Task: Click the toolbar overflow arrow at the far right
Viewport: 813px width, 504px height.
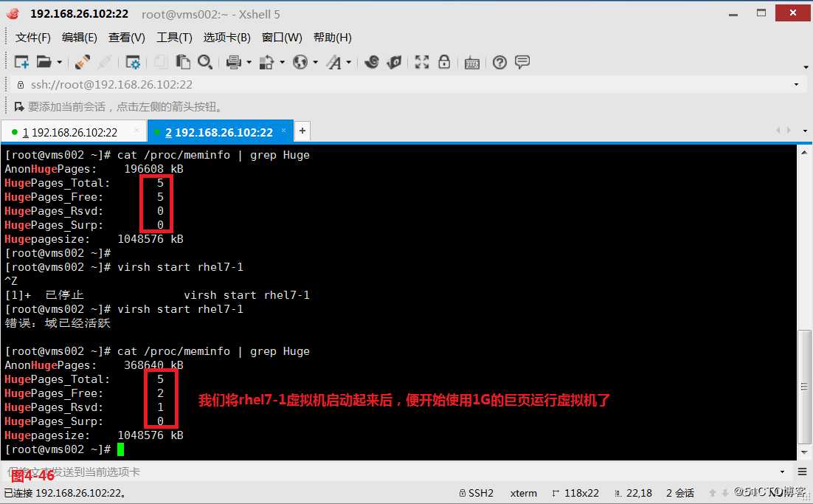Action: (805, 67)
